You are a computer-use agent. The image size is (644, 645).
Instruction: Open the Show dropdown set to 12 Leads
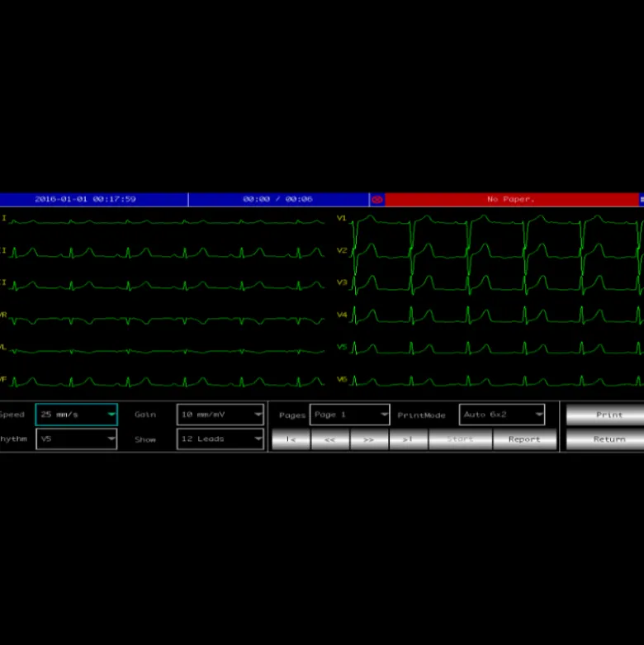(x=220, y=439)
